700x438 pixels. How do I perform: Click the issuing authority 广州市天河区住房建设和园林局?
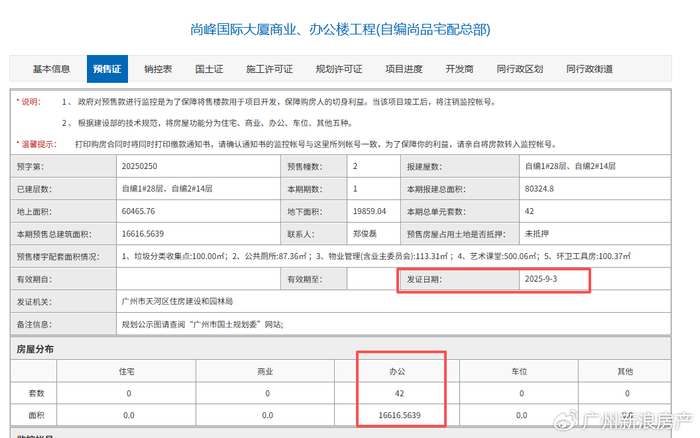(x=177, y=301)
